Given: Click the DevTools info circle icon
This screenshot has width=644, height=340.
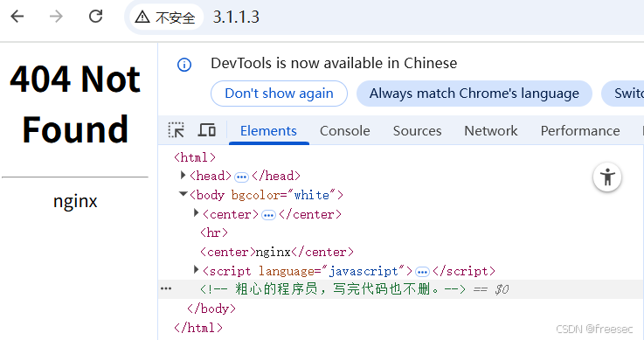Looking at the screenshot, I should point(184,65).
